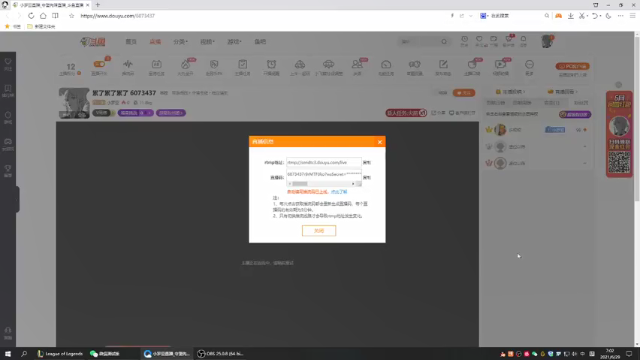Close the orange stream info dialog
The width and height of the screenshot is (640, 360).
tap(380, 142)
